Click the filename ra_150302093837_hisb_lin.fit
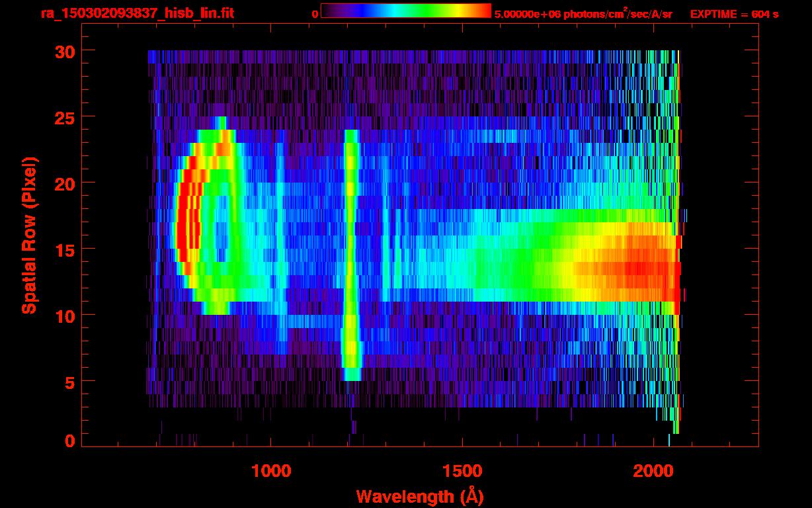Image resolution: width=812 pixels, height=508 pixels. [x=137, y=13]
